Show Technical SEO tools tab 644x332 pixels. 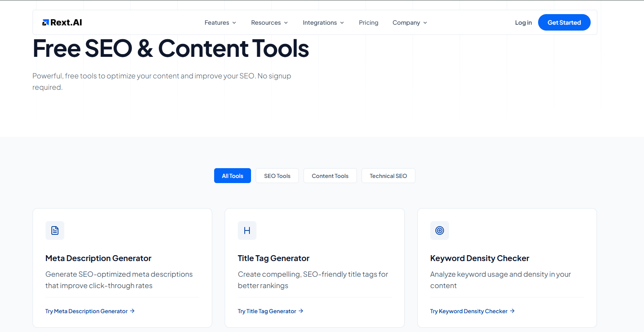click(x=388, y=176)
